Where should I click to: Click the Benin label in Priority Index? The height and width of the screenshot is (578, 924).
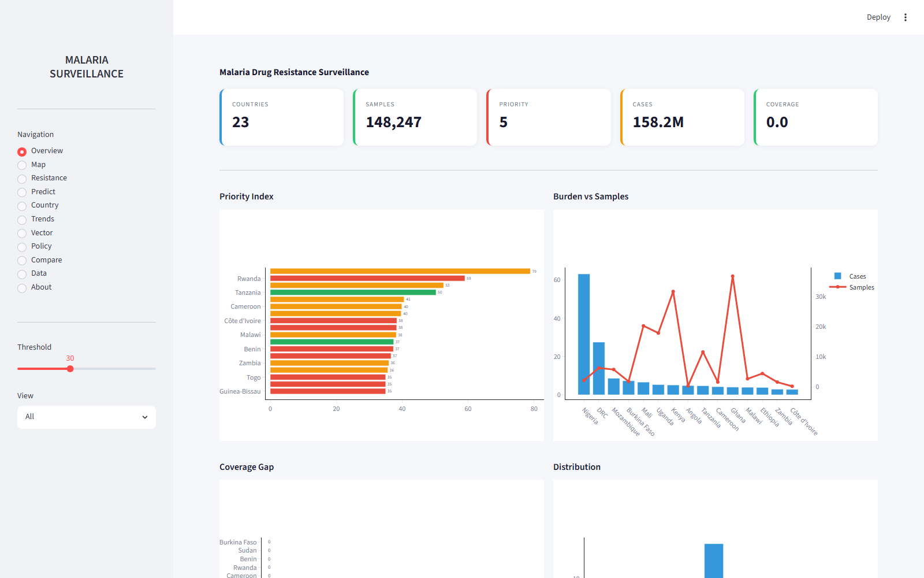pyautogui.click(x=252, y=350)
